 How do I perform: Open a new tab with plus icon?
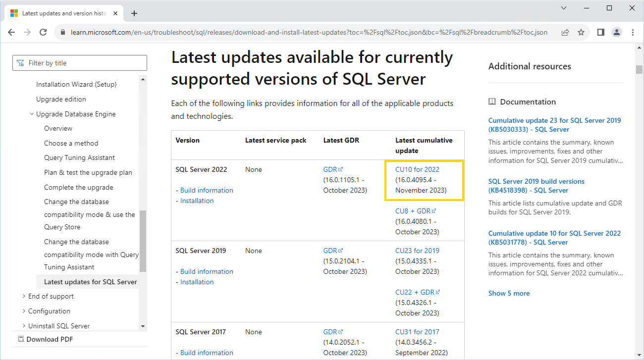(x=134, y=13)
